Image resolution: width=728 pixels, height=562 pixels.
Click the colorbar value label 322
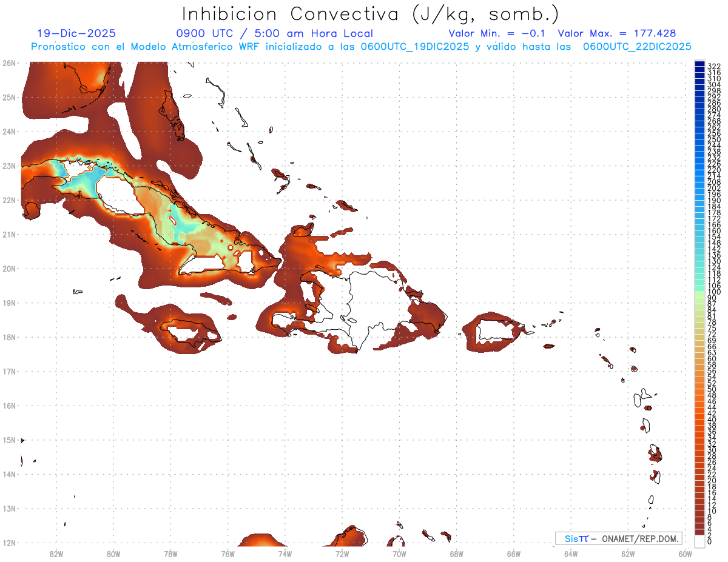point(713,66)
